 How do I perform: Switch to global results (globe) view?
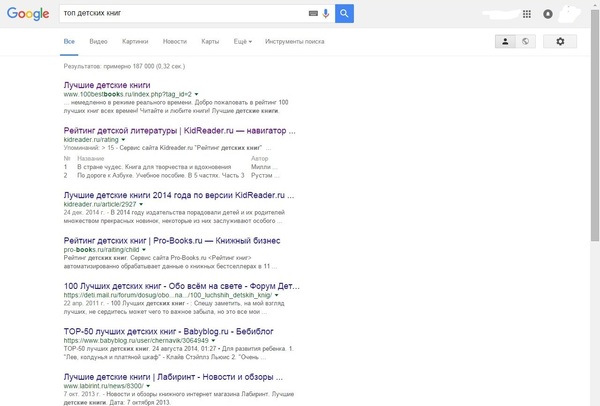tap(526, 41)
